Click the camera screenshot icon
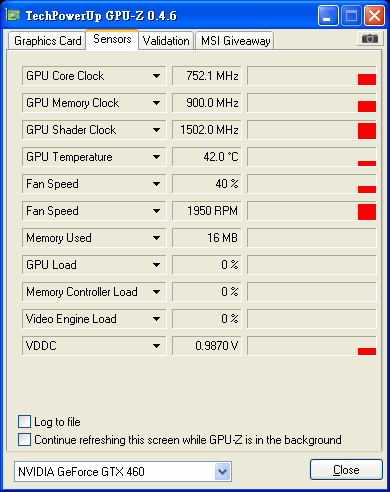Screen dimensions: 390x492 point(369,39)
